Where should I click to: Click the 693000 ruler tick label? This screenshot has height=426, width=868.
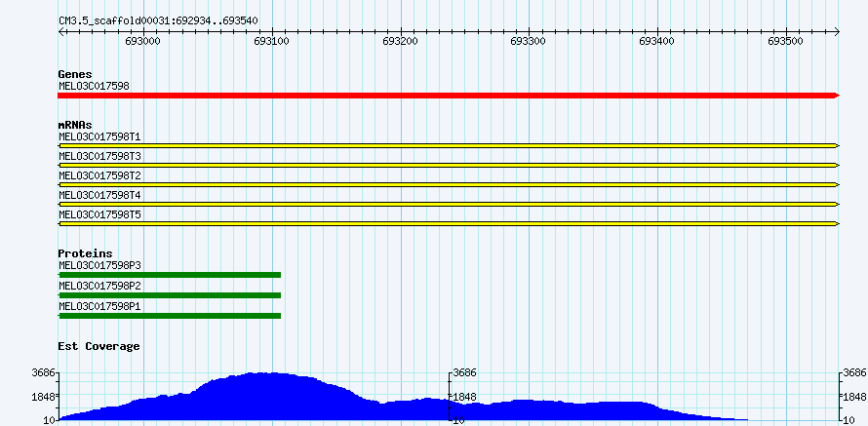[x=143, y=41]
